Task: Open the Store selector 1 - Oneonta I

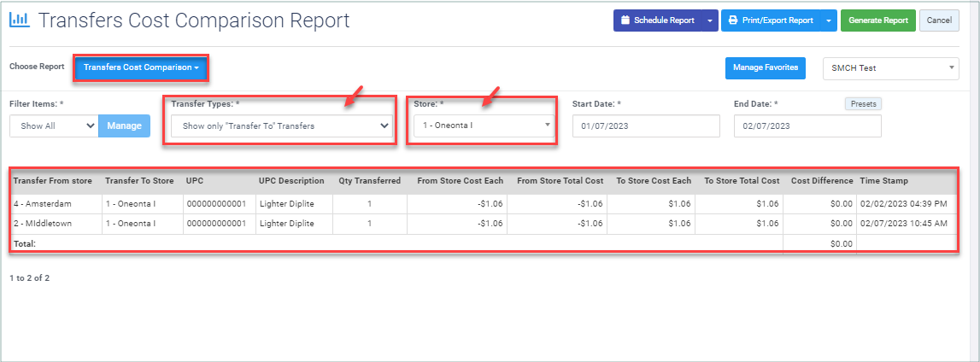Action: pyautogui.click(x=483, y=126)
